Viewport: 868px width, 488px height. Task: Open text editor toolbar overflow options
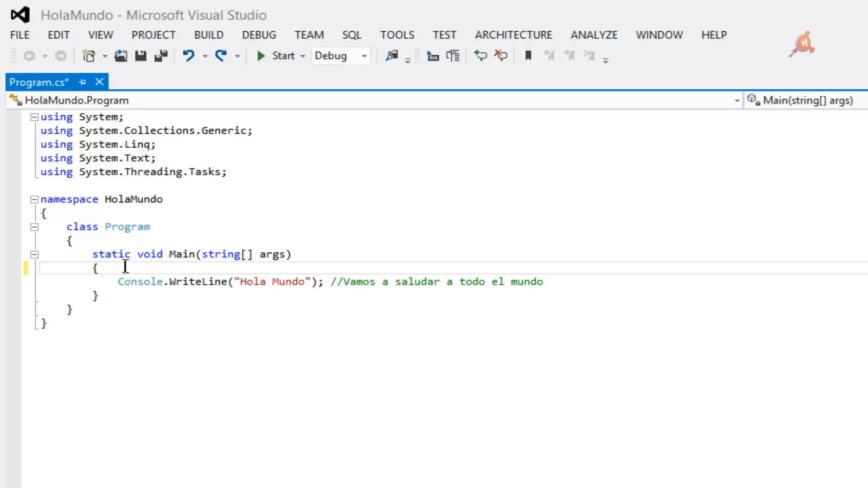coord(606,60)
